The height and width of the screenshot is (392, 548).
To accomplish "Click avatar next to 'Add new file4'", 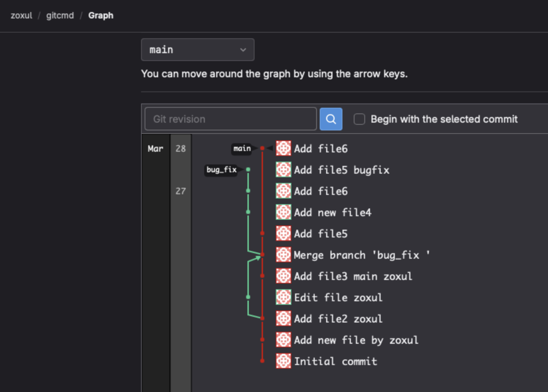I will (283, 212).
